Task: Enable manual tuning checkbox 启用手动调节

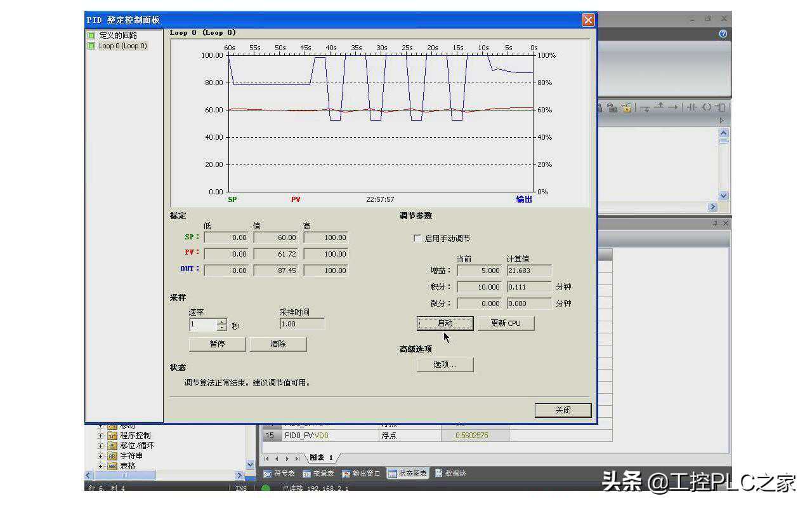Action: click(x=417, y=239)
